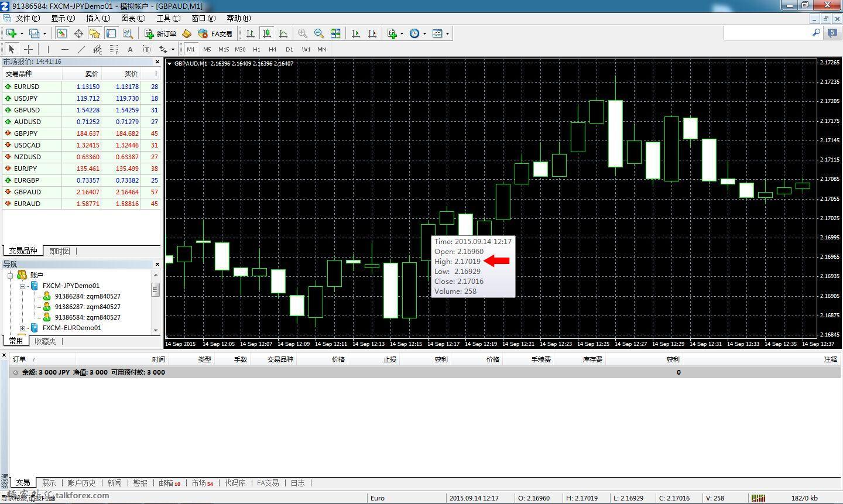Screen dimensions: 843x504
Task: Open the Data Window crosshair icon
Action: point(78,33)
